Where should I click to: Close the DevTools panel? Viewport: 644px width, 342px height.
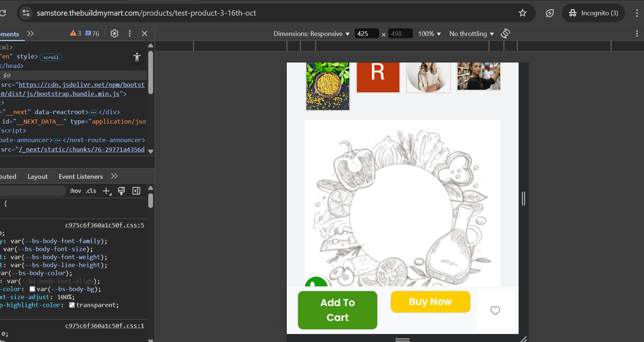[x=145, y=33]
